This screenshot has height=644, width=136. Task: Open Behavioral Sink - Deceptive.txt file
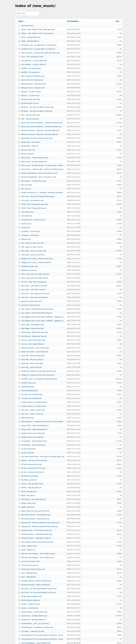(33, 88)
